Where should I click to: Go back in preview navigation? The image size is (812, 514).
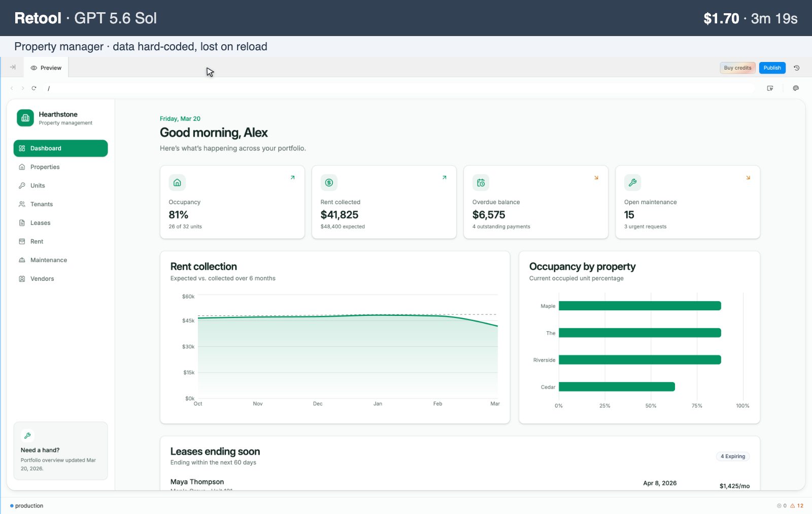click(x=12, y=88)
